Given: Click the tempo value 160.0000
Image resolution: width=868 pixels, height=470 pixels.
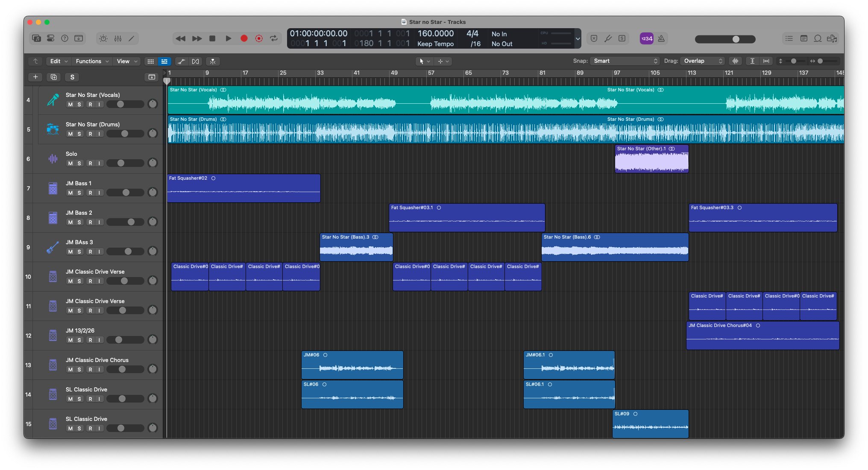Looking at the screenshot, I should click(x=435, y=33).
